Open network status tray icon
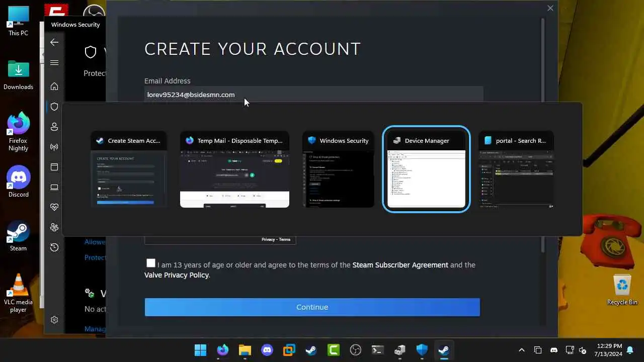644x362 pixels. coord(570,350)
